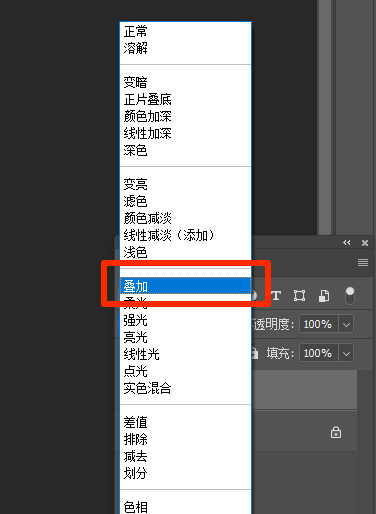Click the lock-all icon beside 填充
This screenshot has height=514, width=376.
255,353
